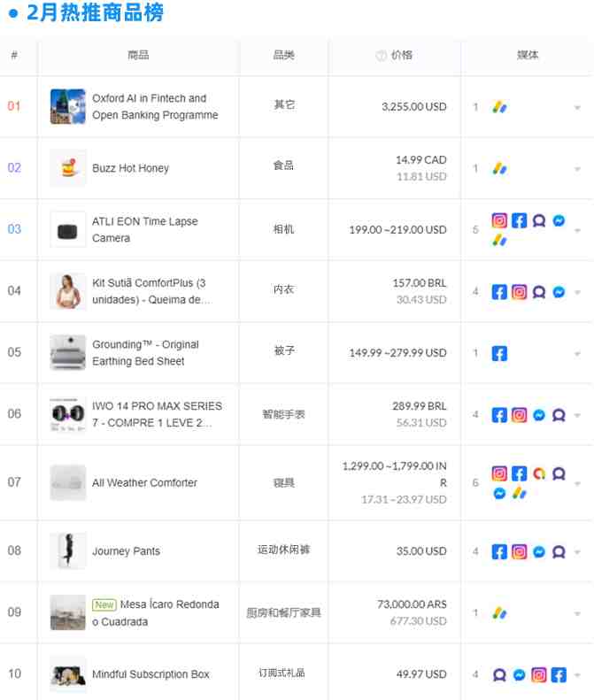Click Instagram icon in Journey Pants row
This screenshot has width=594, height=700.
(x=519, y=552)
